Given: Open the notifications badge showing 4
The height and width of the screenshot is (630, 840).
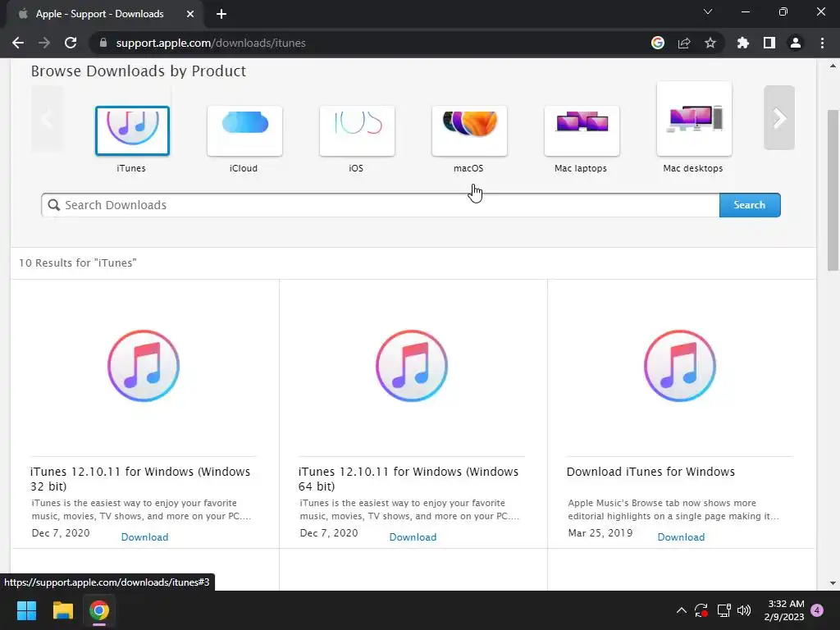Looking at the screenshot, I should [x=817, y=610].
